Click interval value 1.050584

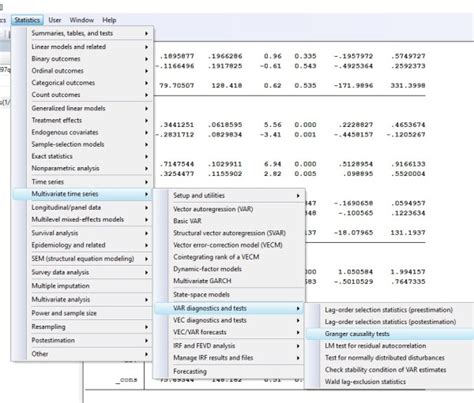(x=355, y=272)
